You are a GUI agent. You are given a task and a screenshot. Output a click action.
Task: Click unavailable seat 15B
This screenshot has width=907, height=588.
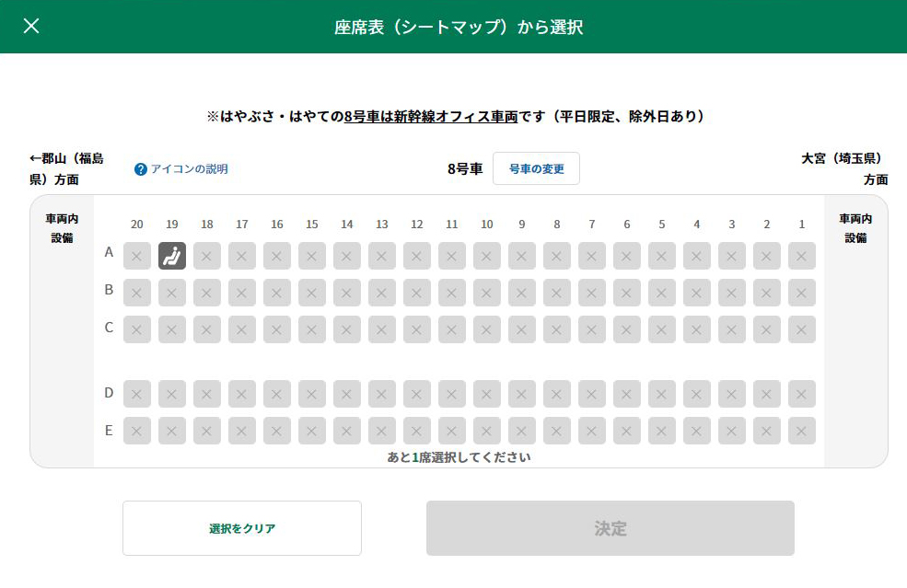click(x=312, y=293)
